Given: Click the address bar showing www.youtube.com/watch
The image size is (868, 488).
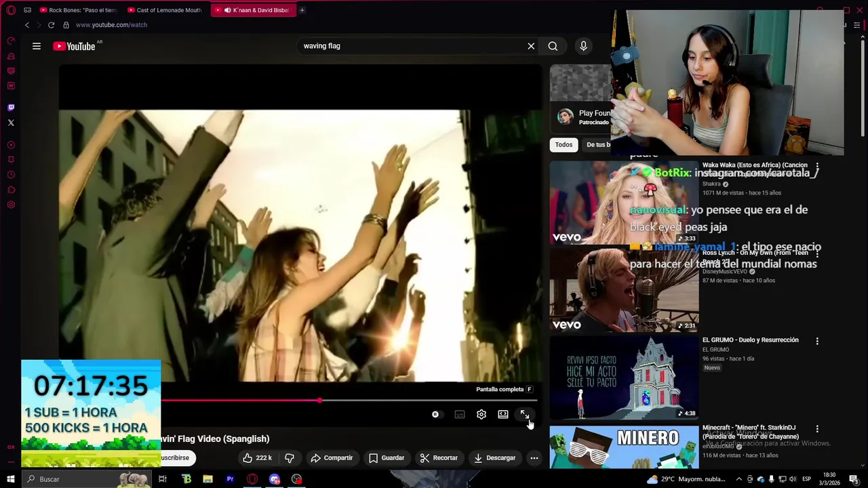Looking at the screenshot, I should tap(112, 25).
